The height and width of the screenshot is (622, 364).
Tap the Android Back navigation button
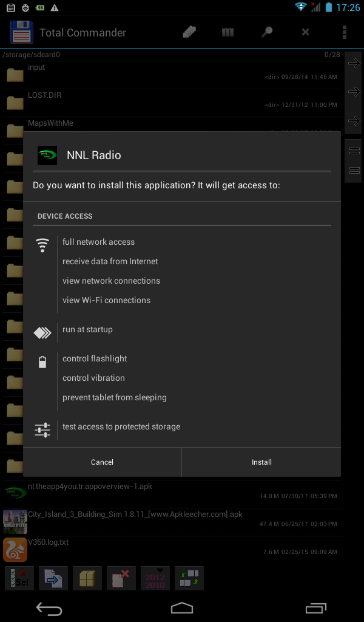coord(49,608)
